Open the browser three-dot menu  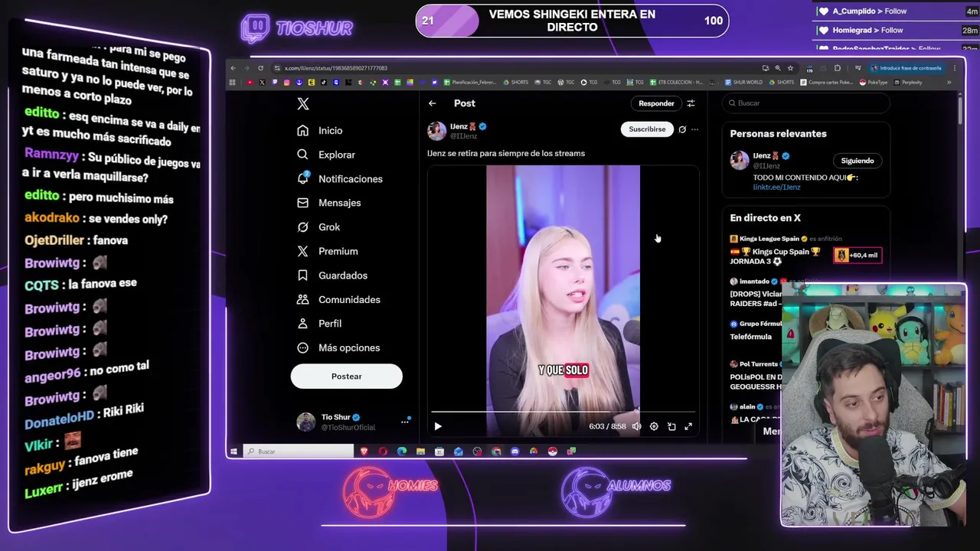954,68
